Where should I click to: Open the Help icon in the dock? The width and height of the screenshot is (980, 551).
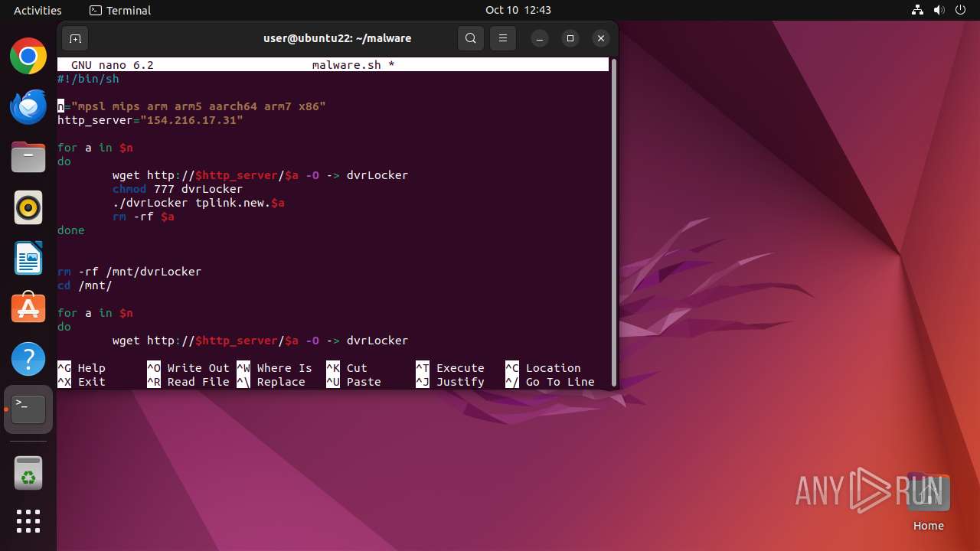coord(28,359)
